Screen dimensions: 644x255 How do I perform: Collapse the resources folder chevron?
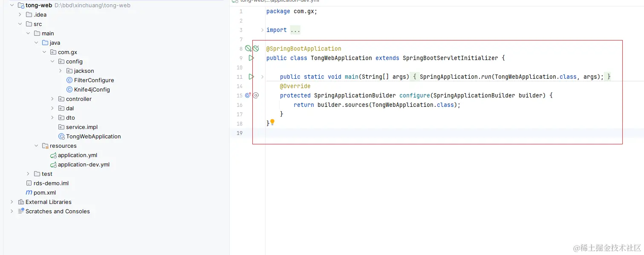36,146
